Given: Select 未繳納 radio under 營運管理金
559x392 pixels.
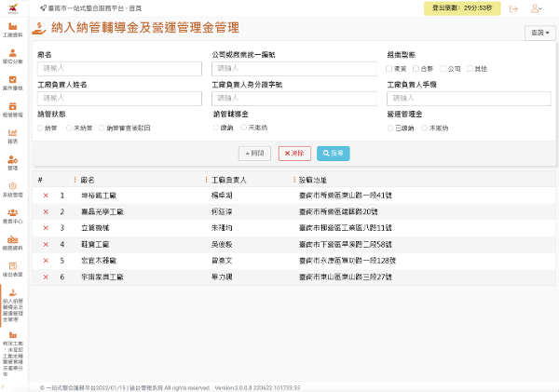Looking at the screenshot, I should [x=425, y=128].
